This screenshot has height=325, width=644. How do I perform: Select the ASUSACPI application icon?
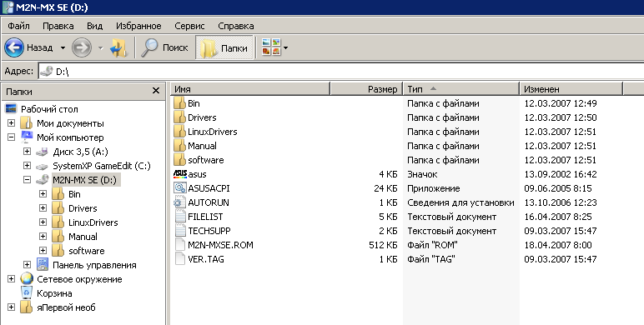click(x=180, y=188)
